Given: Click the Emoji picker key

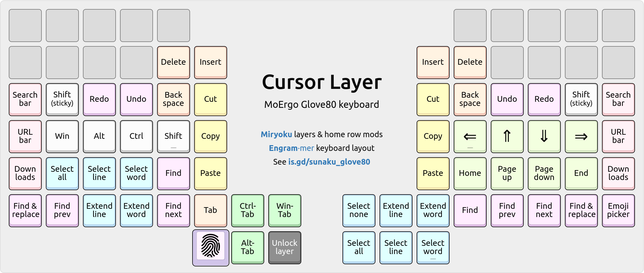Looking at the screenshot, I should coord(618,210).
